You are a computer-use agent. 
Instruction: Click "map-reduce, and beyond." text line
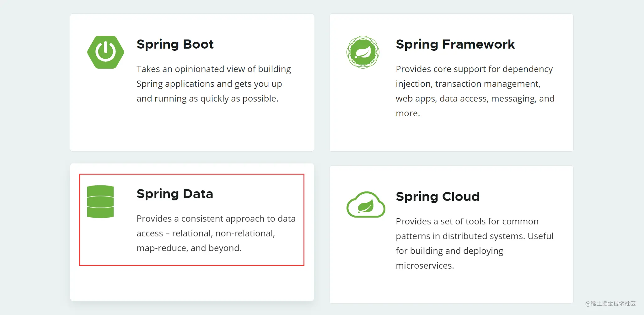tap(189, 248)
